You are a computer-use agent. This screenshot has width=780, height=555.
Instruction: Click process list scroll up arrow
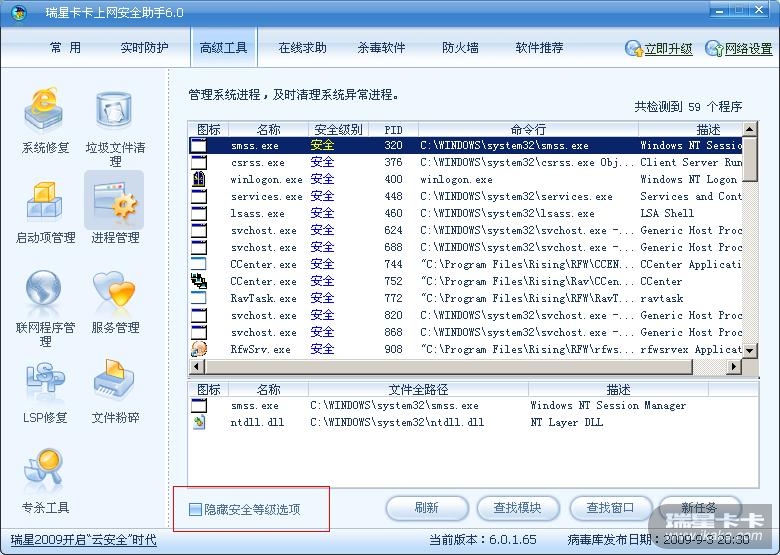click(x=750, y=129)
